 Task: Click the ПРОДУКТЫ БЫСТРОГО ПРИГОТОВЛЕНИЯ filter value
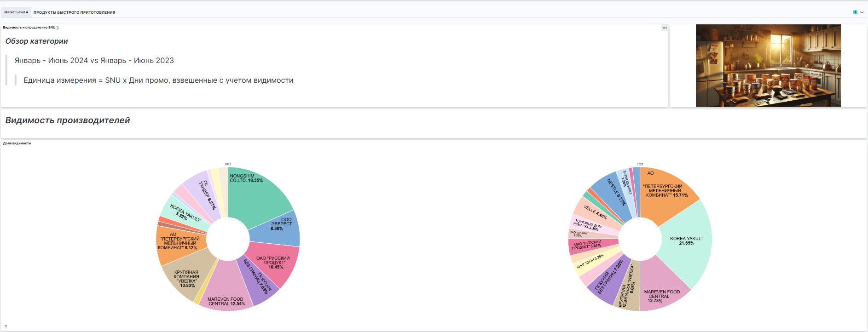click(x=75, y=12)
